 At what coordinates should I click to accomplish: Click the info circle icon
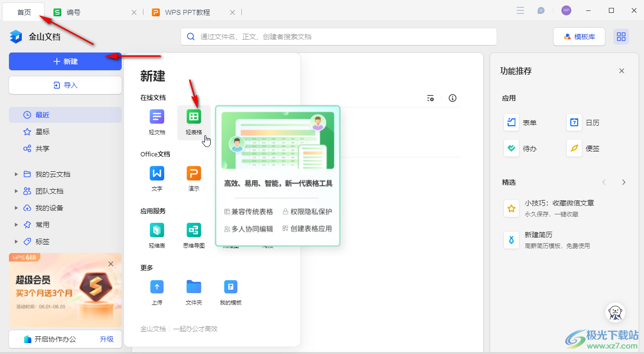pos(453,98)
